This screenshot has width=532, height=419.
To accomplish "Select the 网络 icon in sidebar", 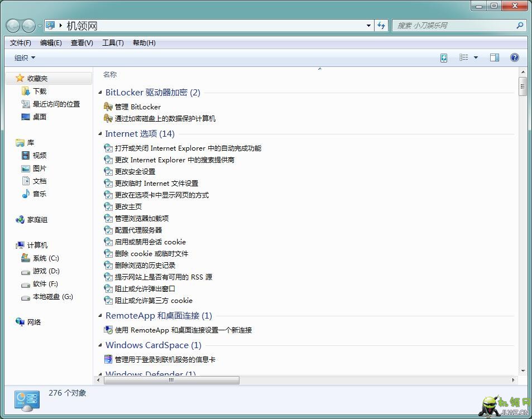I will pyautogui.click(x=20, y=322).
